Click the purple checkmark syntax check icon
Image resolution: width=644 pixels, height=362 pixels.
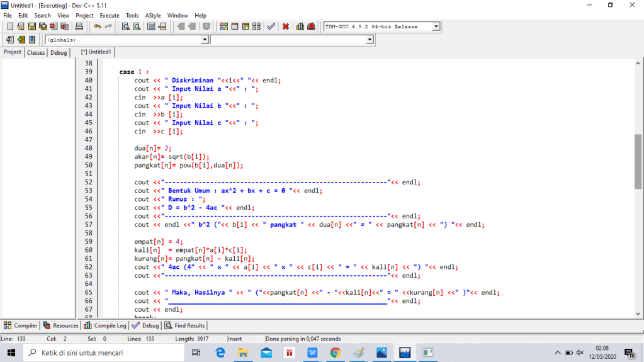point(271,26)
